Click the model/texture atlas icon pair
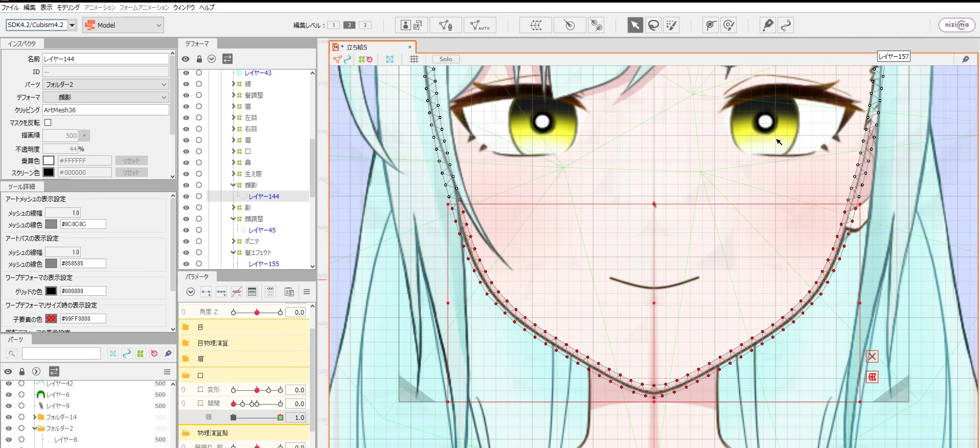The height and width of the screenshot is (448, 980). 412,25
